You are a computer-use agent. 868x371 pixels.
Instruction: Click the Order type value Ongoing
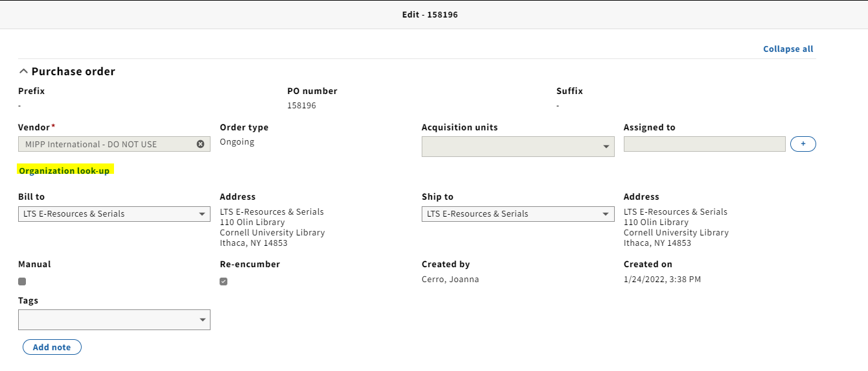point(237,141)
